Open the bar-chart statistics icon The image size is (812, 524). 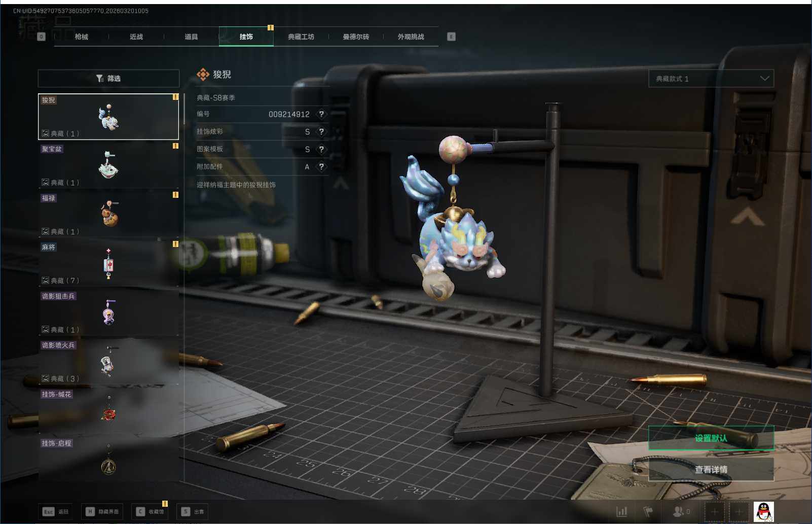point(622,512)
